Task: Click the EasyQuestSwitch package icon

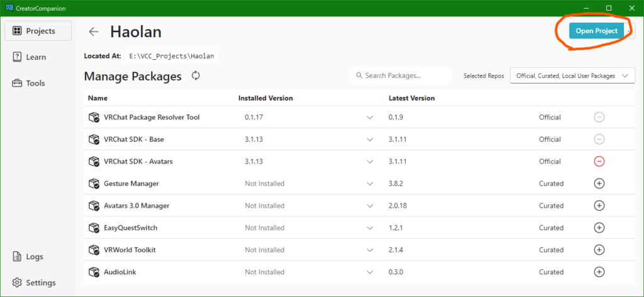Action: pos(94,228)
